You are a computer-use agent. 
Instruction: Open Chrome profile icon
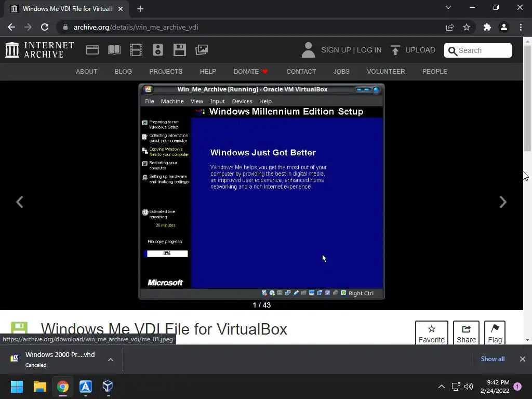(x=504, y=27)
